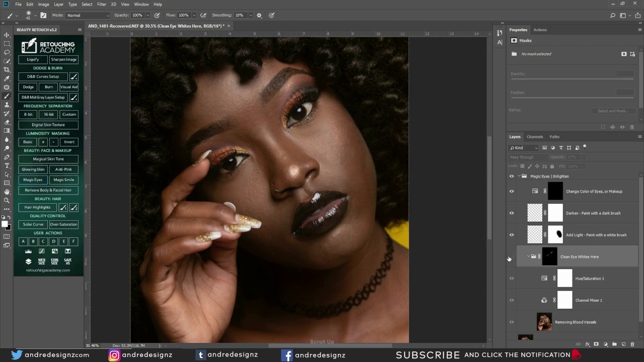
Task: Click the Liquify button
Action: click(x=33, y=59)
